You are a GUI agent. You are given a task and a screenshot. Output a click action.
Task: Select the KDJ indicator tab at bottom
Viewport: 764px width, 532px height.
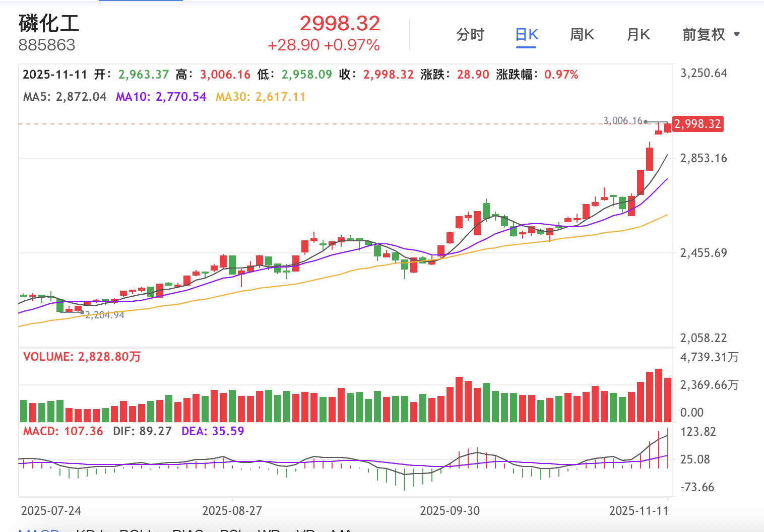click(90, 530)
